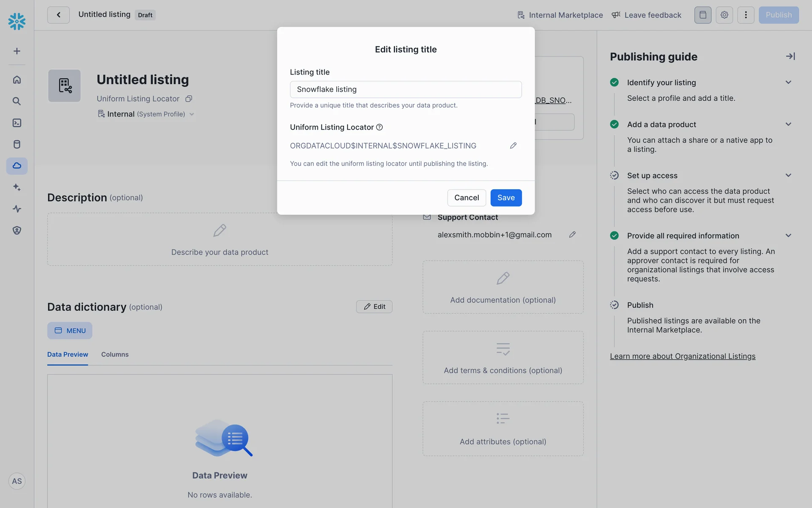Open the Data database icon in sidebar

point(17,144)
